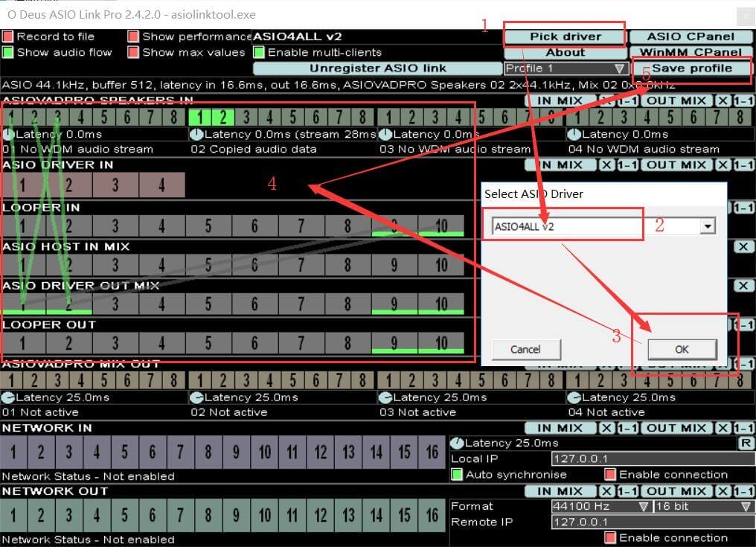The image size is (756, 547).
Task: Select IN MIX in the NETWORK OUT header
Action: (560, 491)
